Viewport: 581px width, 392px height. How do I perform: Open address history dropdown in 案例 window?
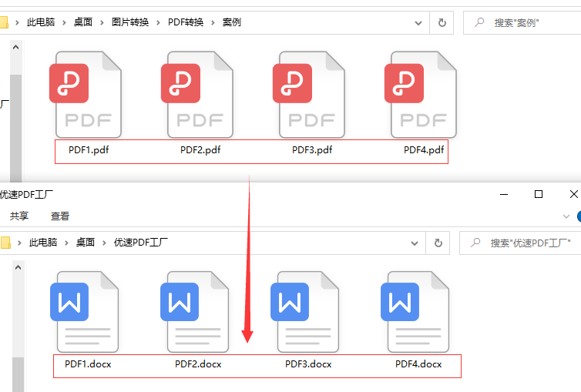(418, 23)
